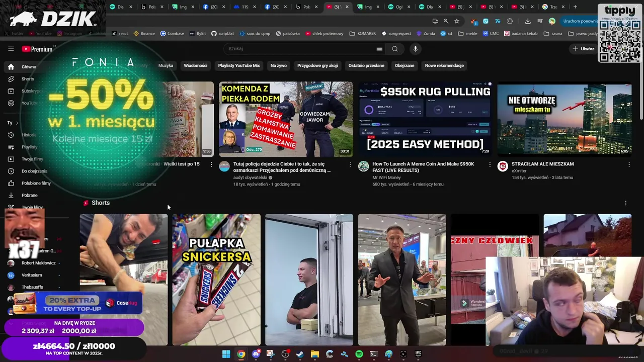Open Główna home in sidebar
This screenshot has height=362, width=644.
[x=28, y=67]
